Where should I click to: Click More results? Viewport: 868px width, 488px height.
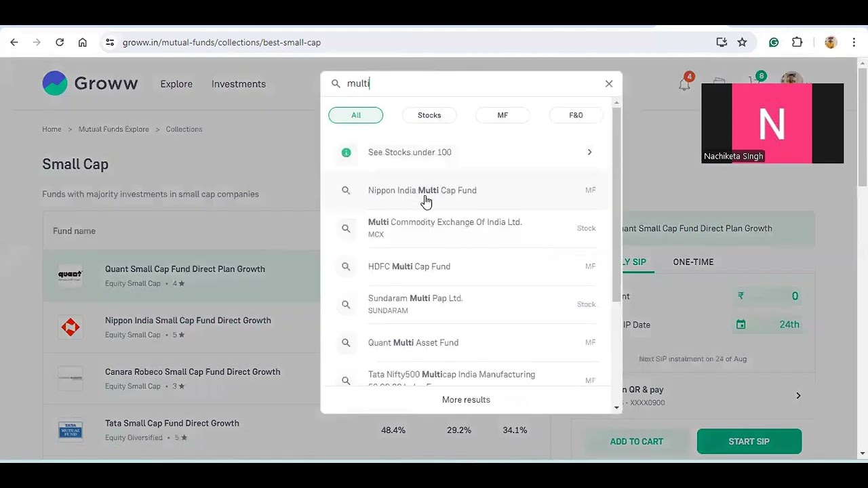pos(466,400)
